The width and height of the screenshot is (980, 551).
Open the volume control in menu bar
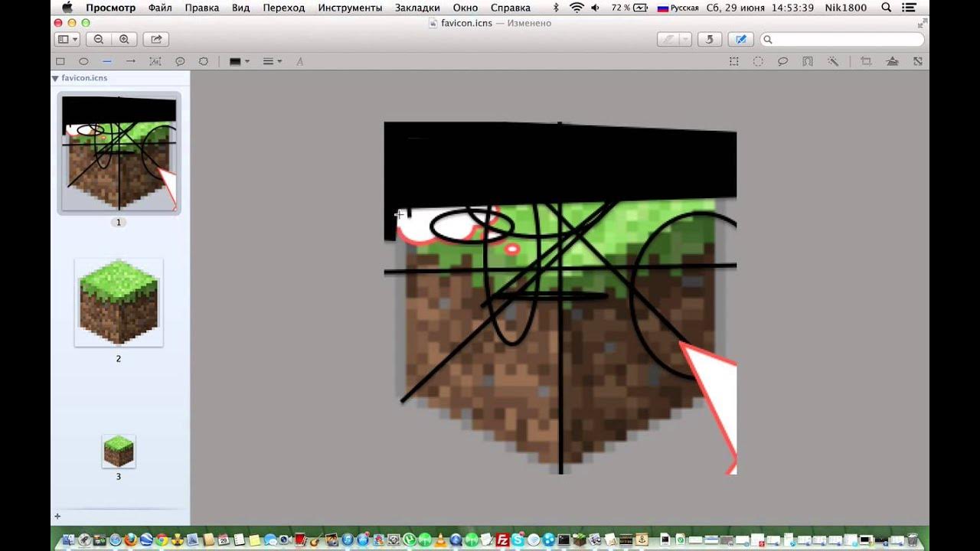pyautogui.click(x=596, y=8)
